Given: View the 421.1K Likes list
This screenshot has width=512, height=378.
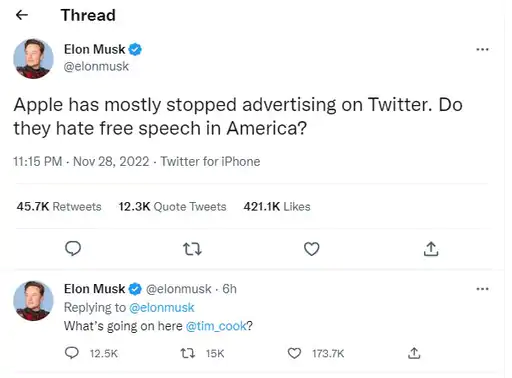Looking at the screenshot, I should pos(277,207).
